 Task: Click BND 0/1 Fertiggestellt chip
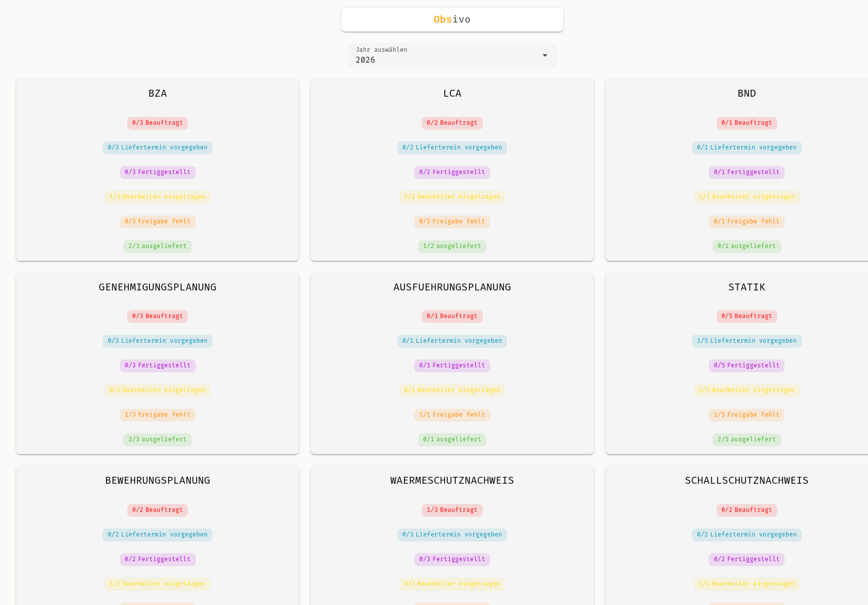[x=747, y=173]
